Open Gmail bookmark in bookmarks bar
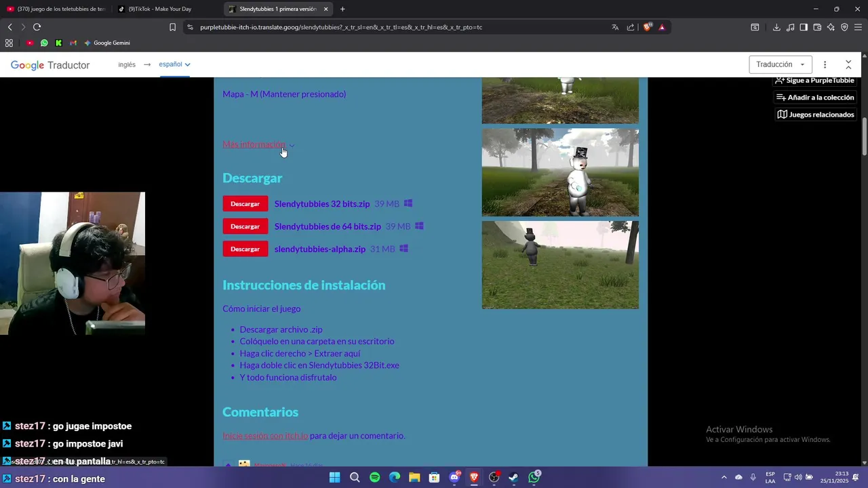The height and width of the screenshot is (488, 868). pyautogui.click(x=73, y=43)
